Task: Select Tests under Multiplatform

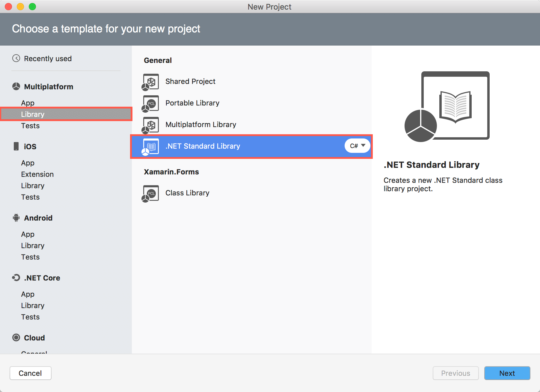Action: [30, 126]
